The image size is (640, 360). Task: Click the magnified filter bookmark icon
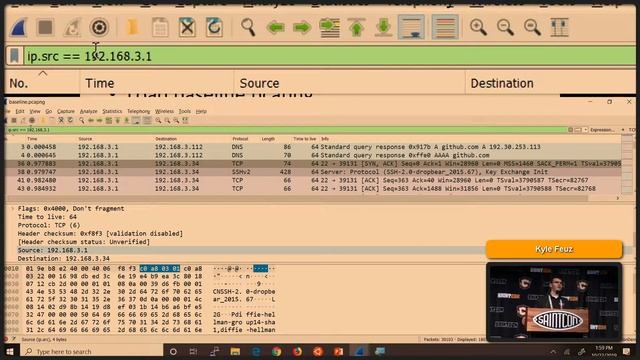14,56
